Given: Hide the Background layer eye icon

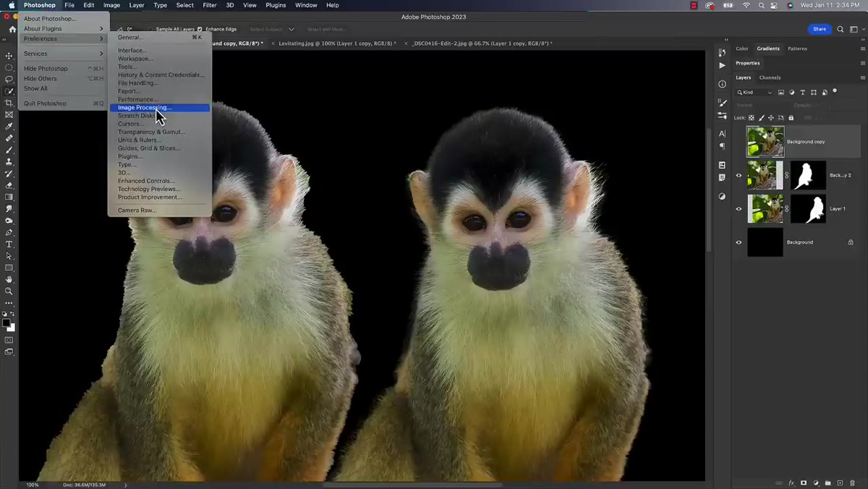Looking at the screenshot, I should 739,242.
